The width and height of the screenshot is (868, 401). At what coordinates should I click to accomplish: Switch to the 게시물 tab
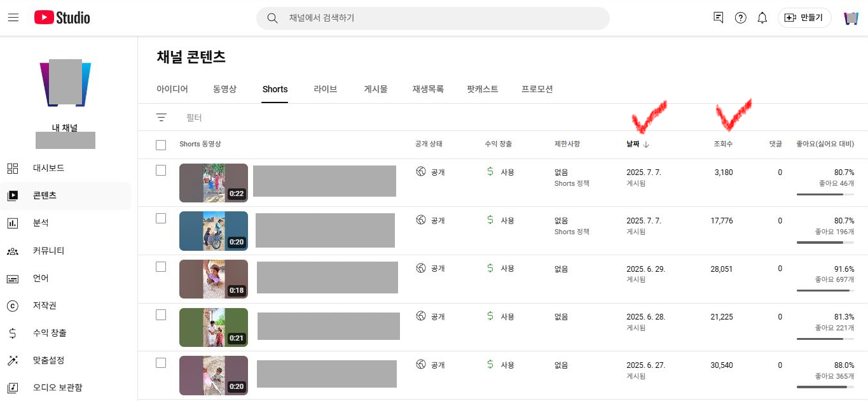pos(376,89)
